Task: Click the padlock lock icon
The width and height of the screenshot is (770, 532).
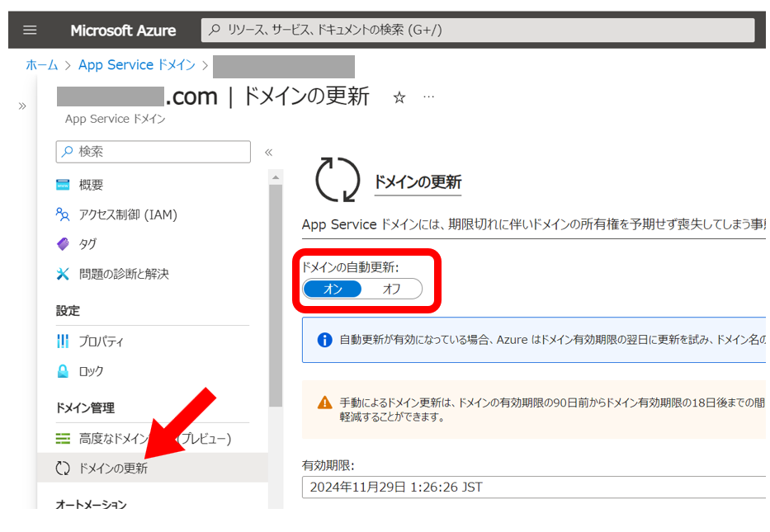Action: (63, 371)
